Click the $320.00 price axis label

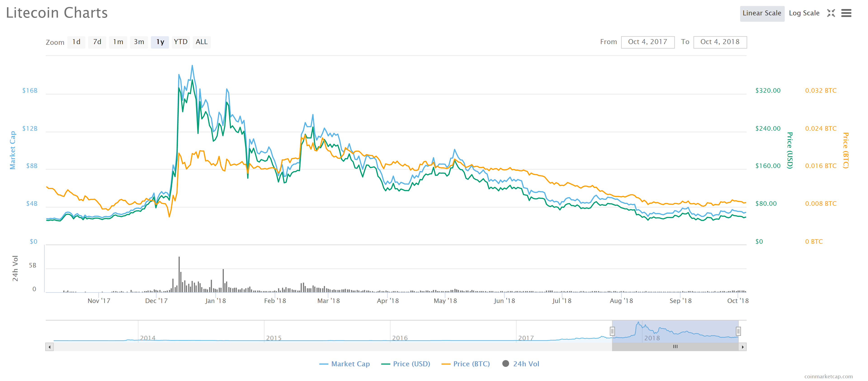(768, 90)
